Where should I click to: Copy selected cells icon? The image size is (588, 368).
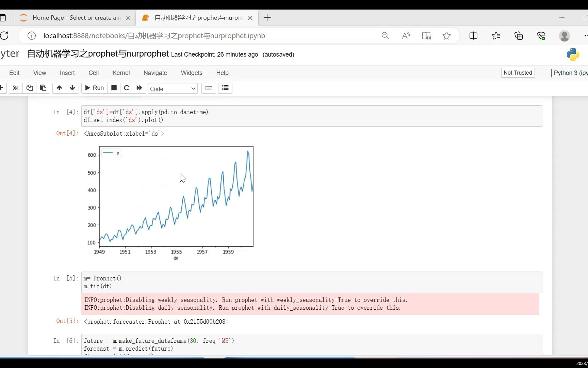click(x=30, y=88)
